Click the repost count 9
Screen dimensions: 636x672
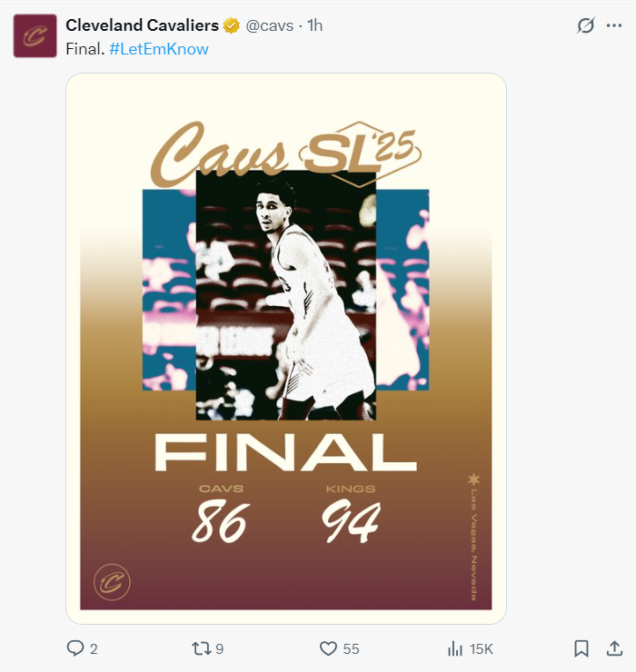point(219,649)
